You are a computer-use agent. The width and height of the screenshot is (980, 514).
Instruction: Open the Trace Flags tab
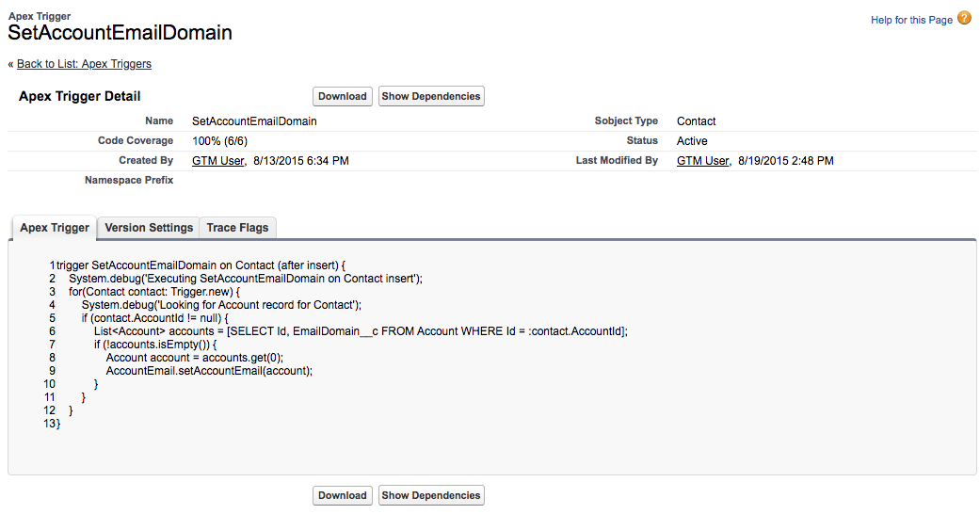click(x=237, y=228)
